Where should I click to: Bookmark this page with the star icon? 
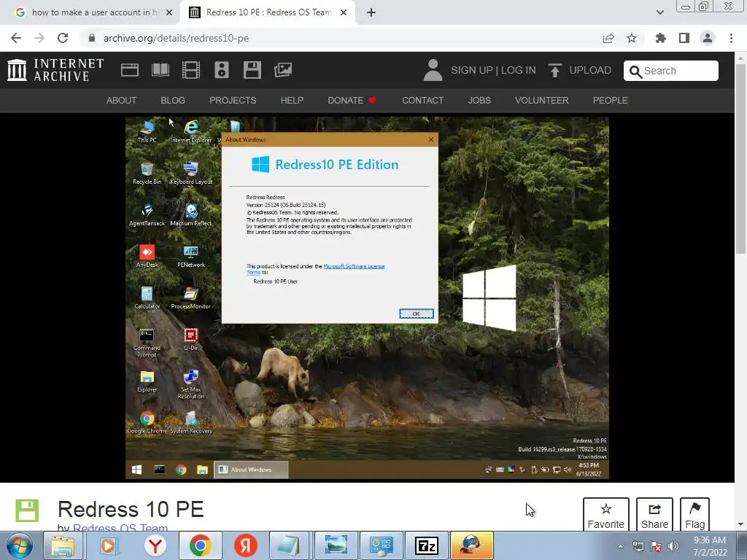pyautogui.click(x=632, y=38)
